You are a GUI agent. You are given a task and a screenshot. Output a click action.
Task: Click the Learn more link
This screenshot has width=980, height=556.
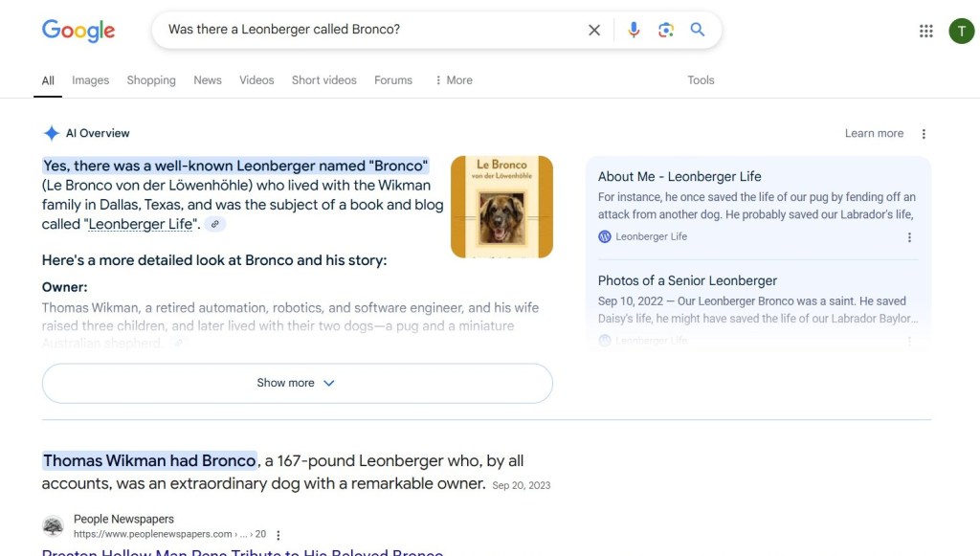tap(874, 133)
